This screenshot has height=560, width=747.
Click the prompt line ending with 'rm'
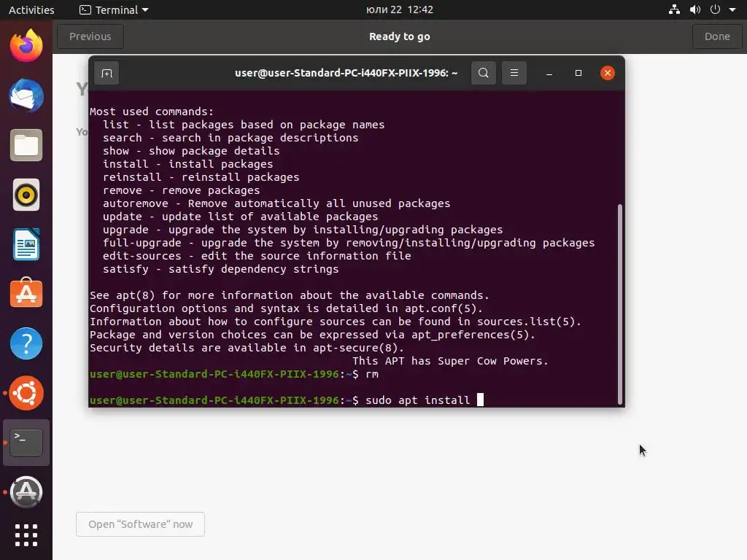[234, 374]
